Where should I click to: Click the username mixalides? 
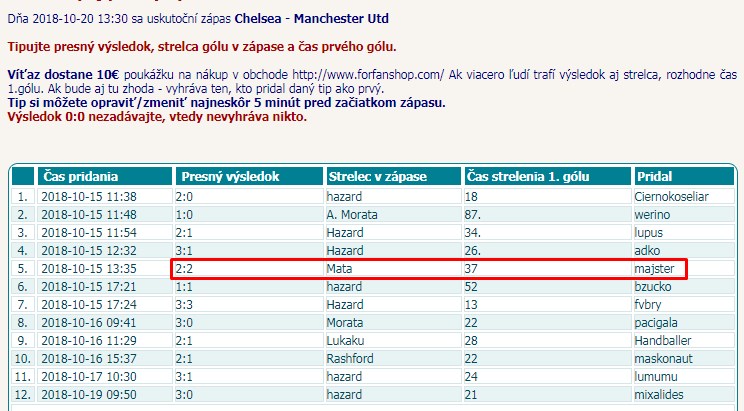[x=661, y=394]
